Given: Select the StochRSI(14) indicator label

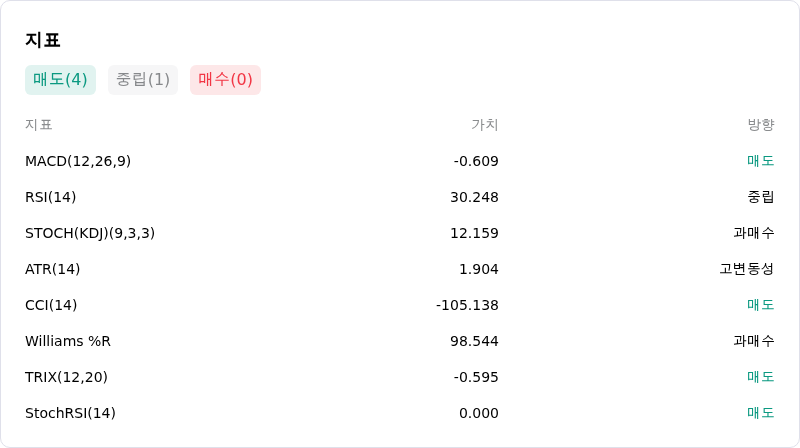Looking at the screenshot, I should pyautogui.click(x=70, y=413).
